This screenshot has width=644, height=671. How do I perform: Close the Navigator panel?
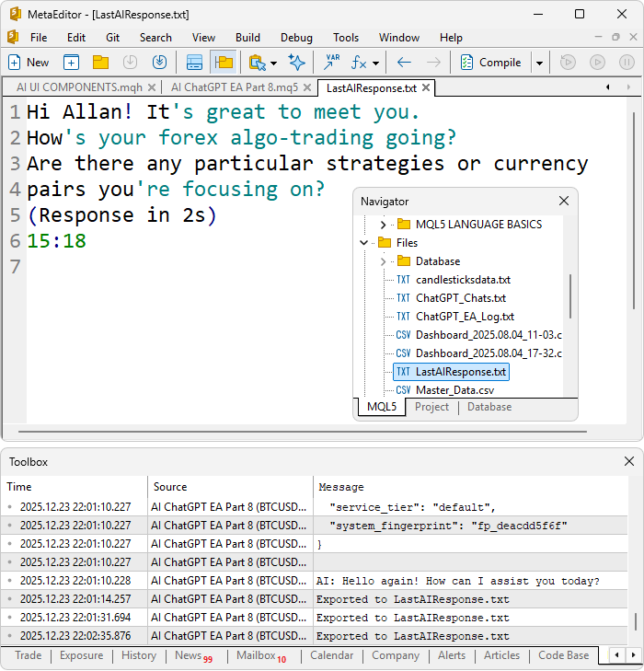pyautogui.click(x=564, y=201)
